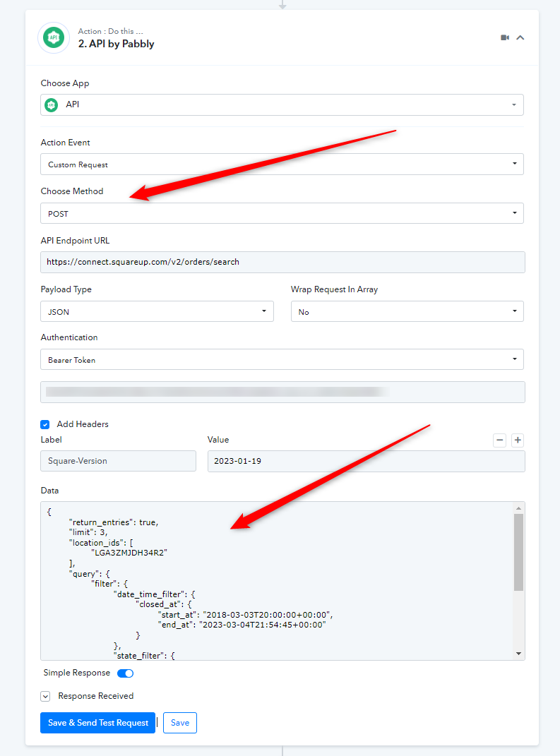560x756 pixels.
Task: Click the Save button
Action: [x=180, y=723]
